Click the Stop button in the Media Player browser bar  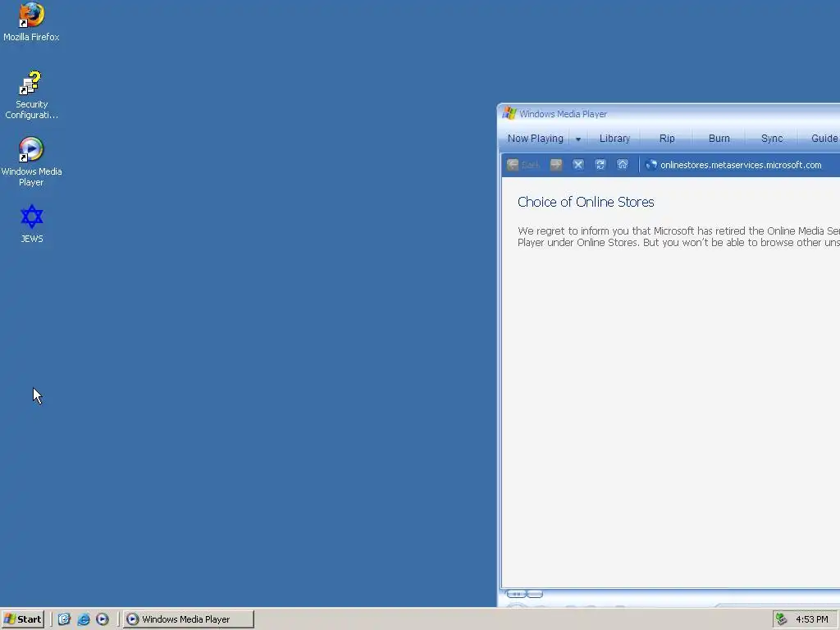click(x=578, y=165)
